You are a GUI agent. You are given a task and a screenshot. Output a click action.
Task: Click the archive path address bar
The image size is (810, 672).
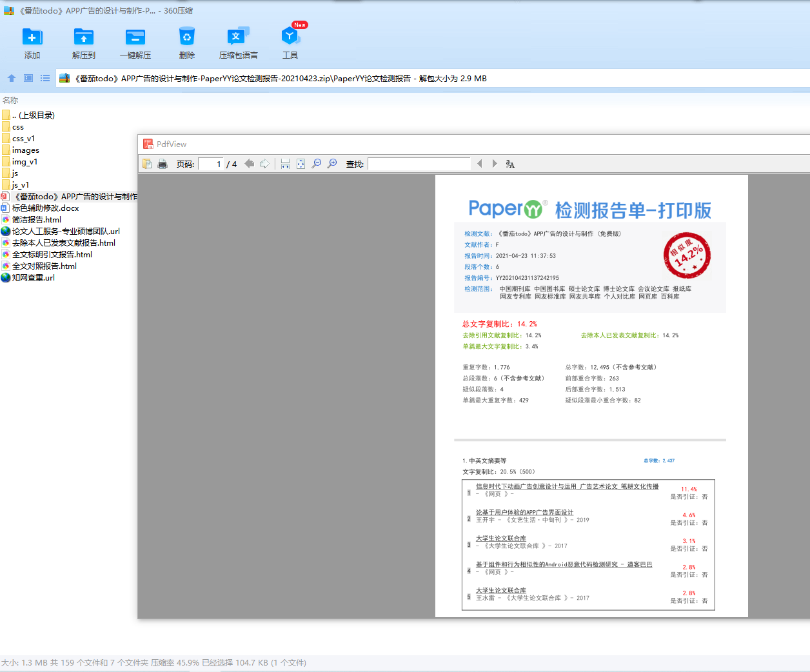(x=432, y=78)
